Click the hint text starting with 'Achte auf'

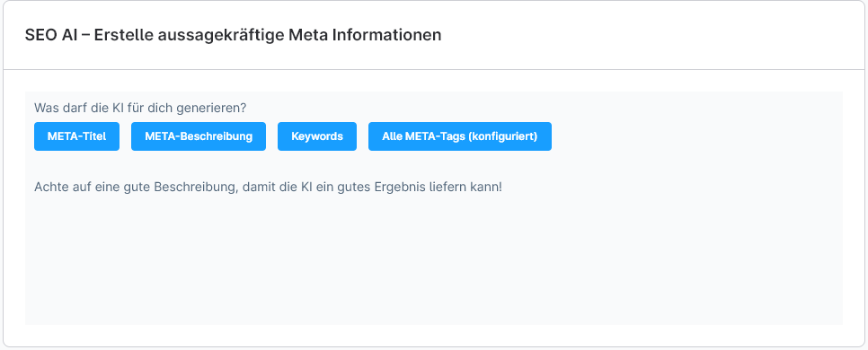[268, 187]
